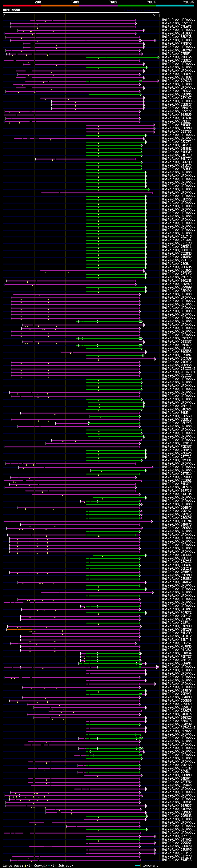Click the red 20% legend segment

22,6
